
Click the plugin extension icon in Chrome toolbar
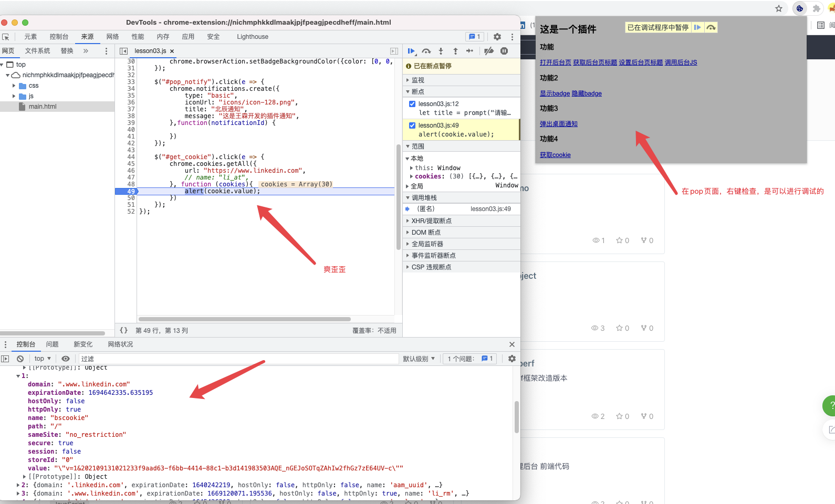coord(800,8)
